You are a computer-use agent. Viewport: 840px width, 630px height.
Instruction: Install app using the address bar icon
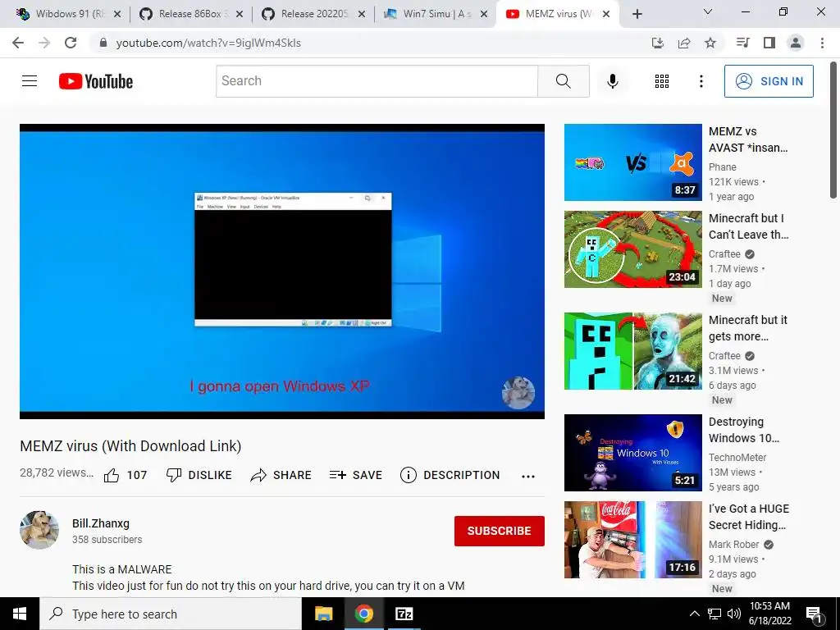click(x=658, y=43)
